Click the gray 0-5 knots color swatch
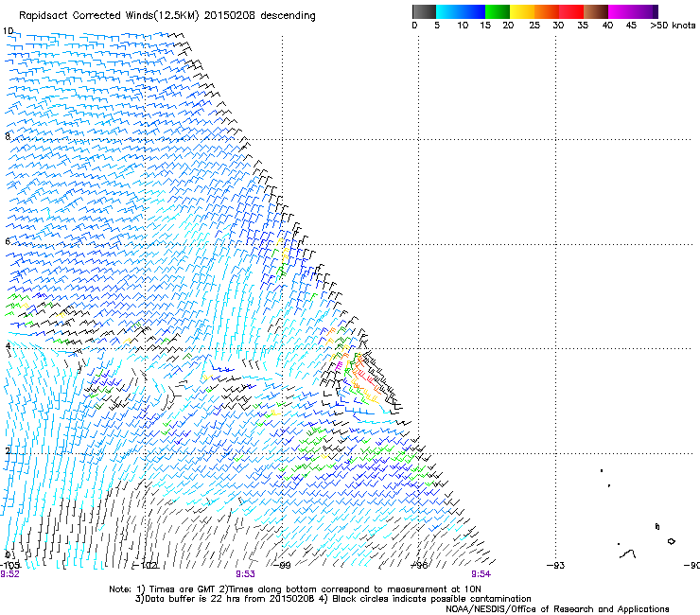 [x=424, y=11]
